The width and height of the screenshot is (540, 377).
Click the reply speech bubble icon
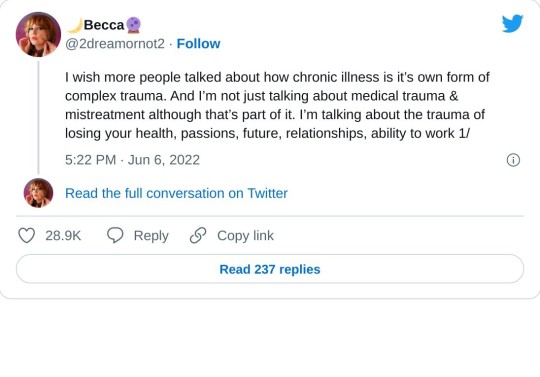click(115, 235)
